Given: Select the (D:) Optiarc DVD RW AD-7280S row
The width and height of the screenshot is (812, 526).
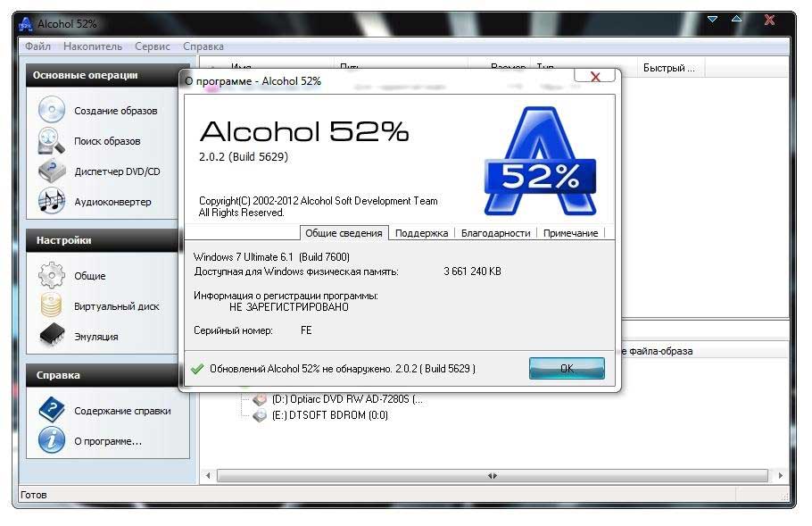Looking at the screenshot, I should click(347, 399).
